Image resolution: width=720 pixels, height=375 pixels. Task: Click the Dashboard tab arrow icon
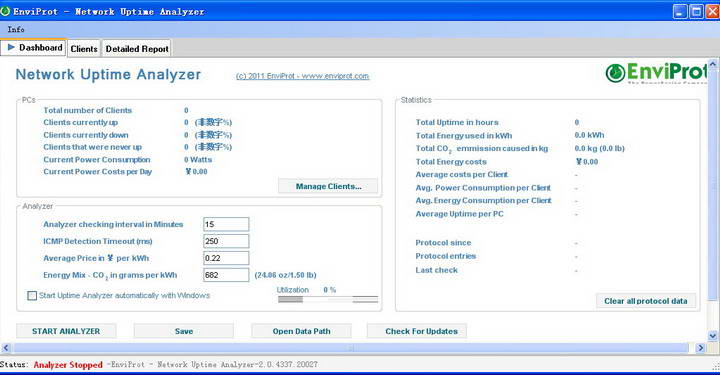tap(11, 47)
